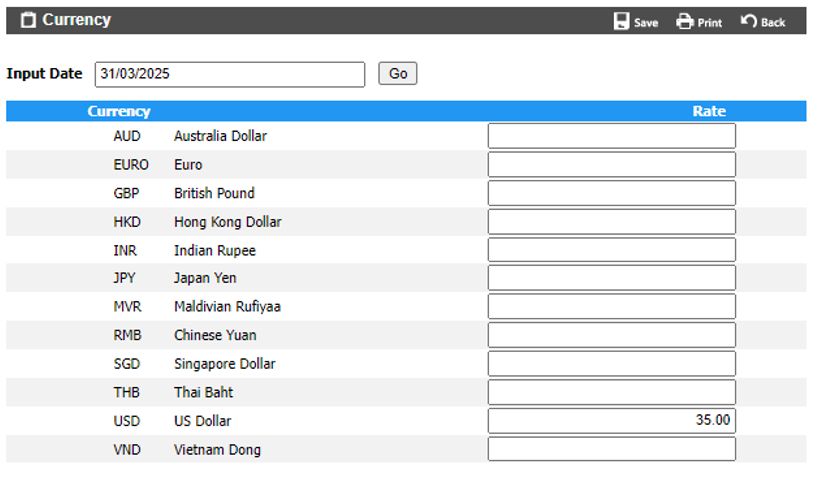Image resolution: width=837 pixels, height=482 pixels.
Task: Click the Input Date field
Action: pos(230,74)
